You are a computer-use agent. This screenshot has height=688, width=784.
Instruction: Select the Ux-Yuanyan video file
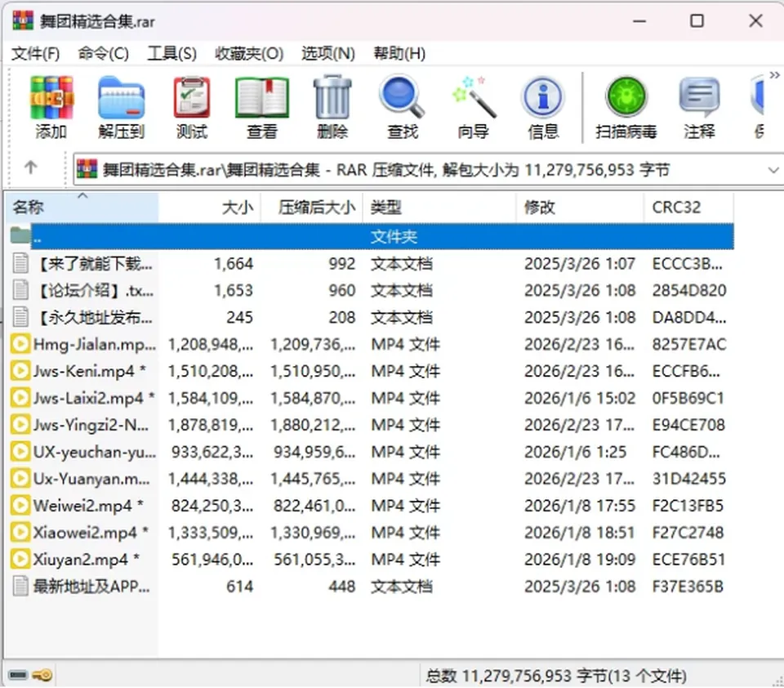pyautogui.click(x=371, y=479)
